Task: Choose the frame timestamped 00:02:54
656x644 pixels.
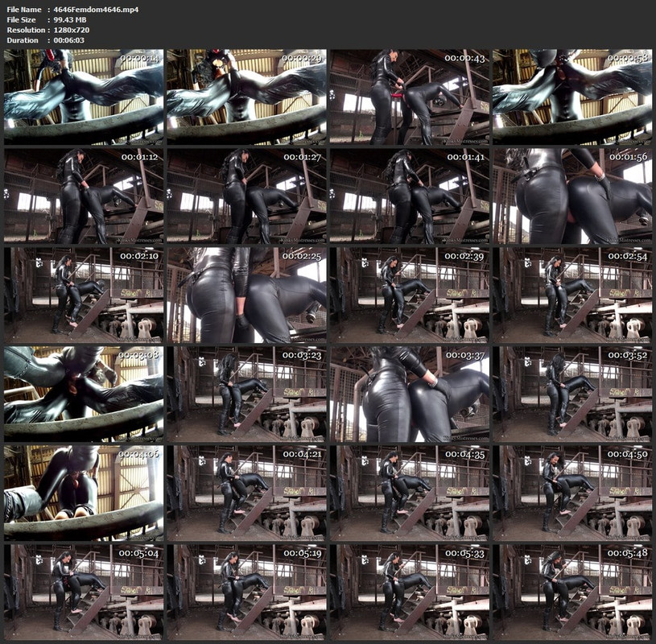Action: 572,295
